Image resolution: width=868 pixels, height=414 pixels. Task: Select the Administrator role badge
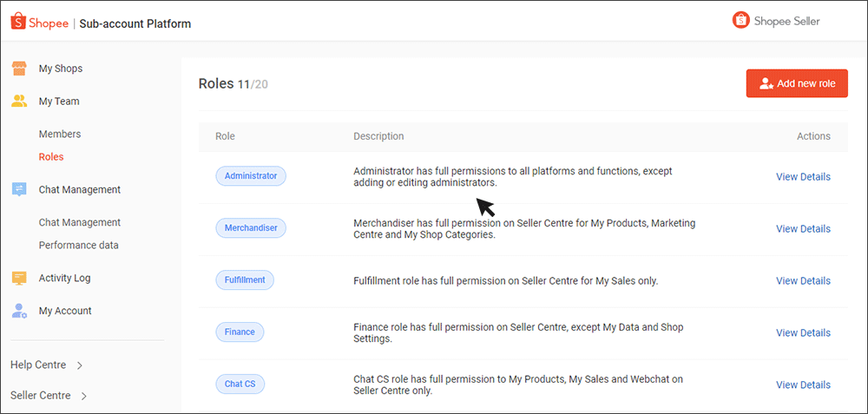coord(250,176)
